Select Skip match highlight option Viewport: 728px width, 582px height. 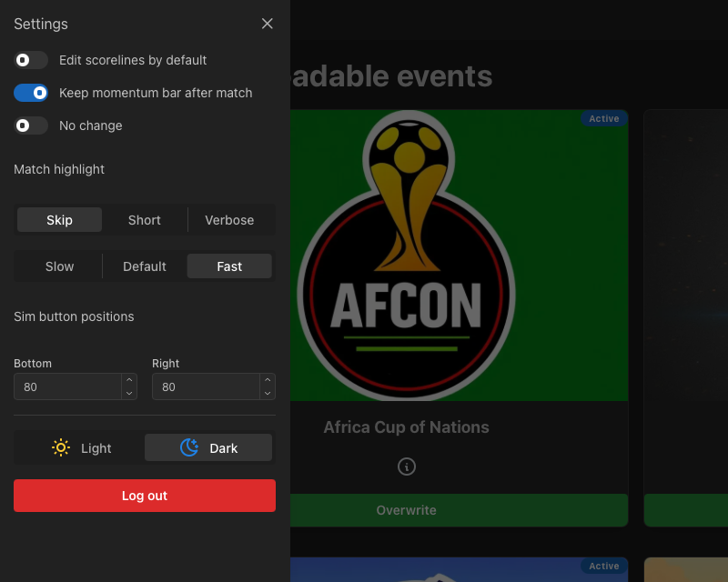click(59, 220)
